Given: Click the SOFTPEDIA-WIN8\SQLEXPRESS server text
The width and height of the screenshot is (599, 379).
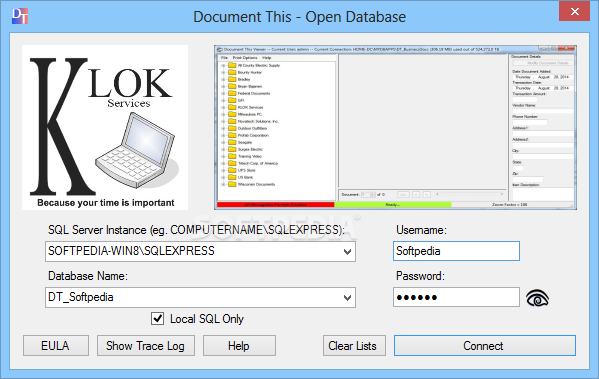Looking at the screenshot, I should click(131, 251).
